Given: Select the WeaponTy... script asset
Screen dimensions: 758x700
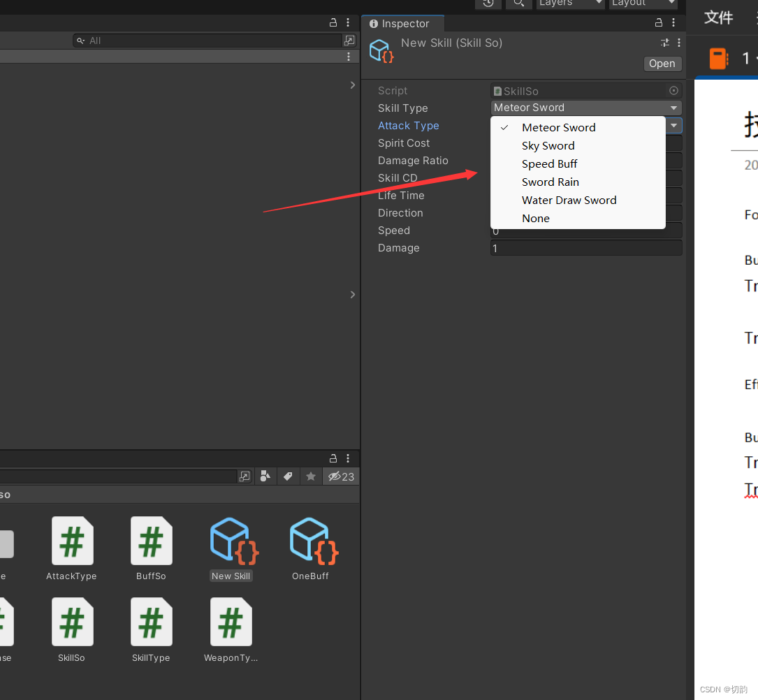Looking at the screenshot, I should 231,630.
